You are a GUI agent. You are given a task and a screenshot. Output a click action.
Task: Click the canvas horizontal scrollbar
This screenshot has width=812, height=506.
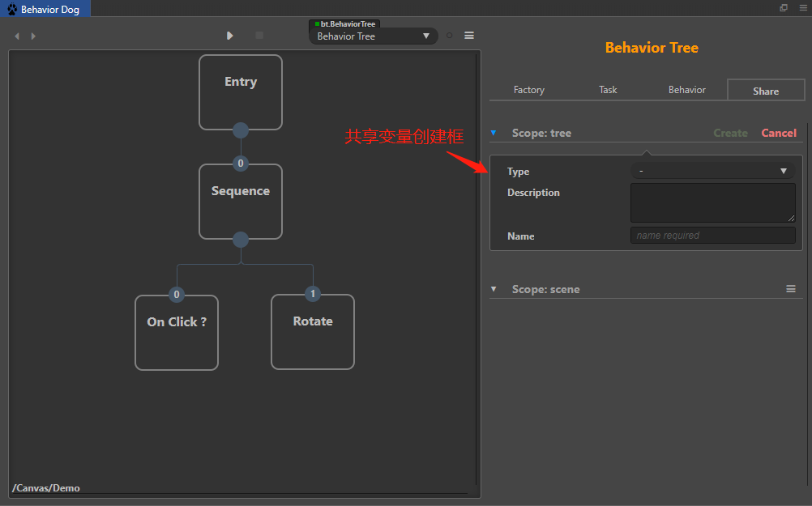tap(241, 494)
